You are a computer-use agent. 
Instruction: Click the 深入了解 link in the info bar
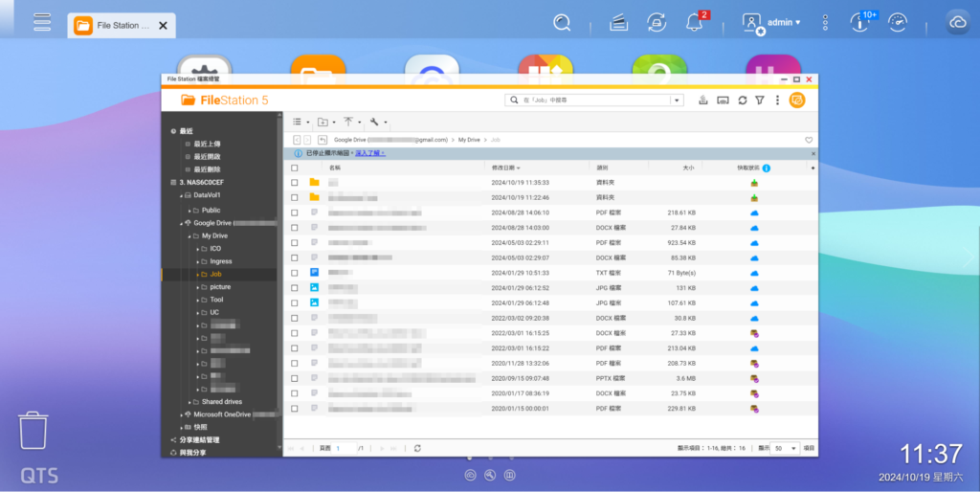click(368, 153)
